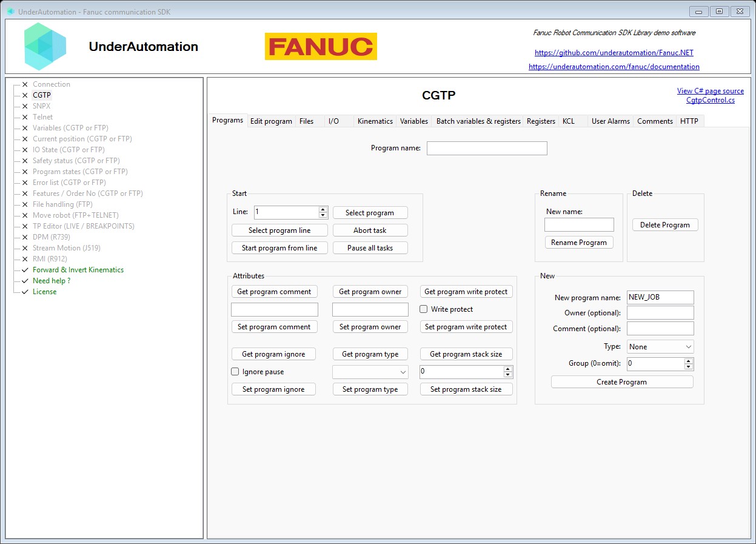This screenshot has height=544, width=756.
Task: Tick the Write protect checkbox
Action: [x=424, y=309]
